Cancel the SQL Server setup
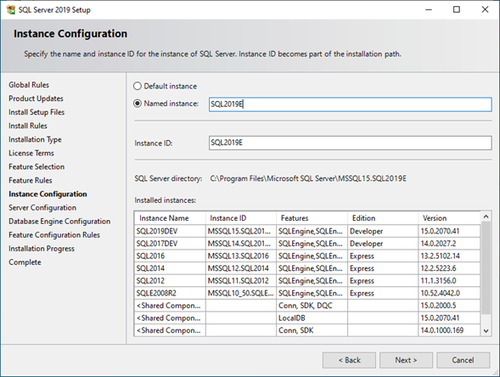The height and width of the screenshot is (377, 500). (463, 360)
